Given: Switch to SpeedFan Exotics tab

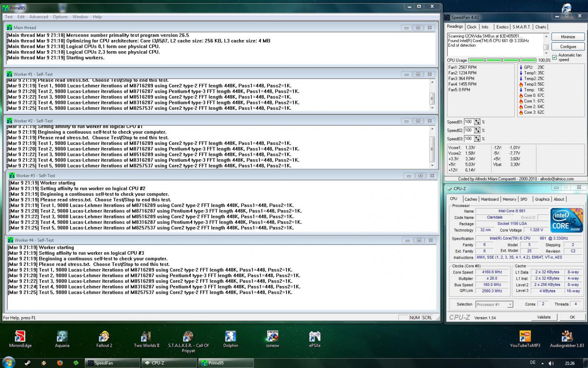Looking at the screenshot, I should 502,27.
